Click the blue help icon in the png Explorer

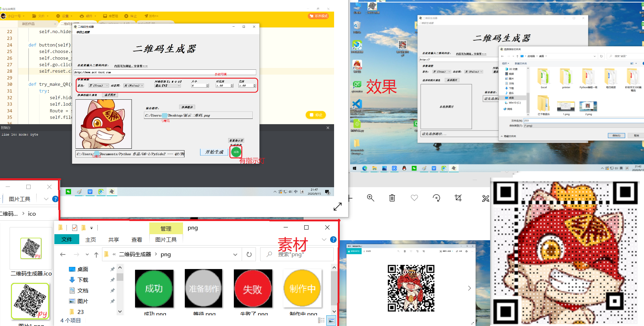tap(333, 240)
